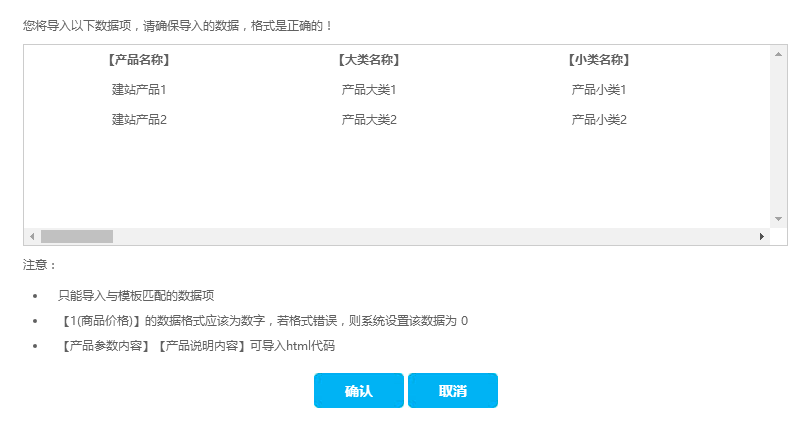Select the 【小类名称】 column header
Viewport: 798px width, 423px height.
[599, 60]
